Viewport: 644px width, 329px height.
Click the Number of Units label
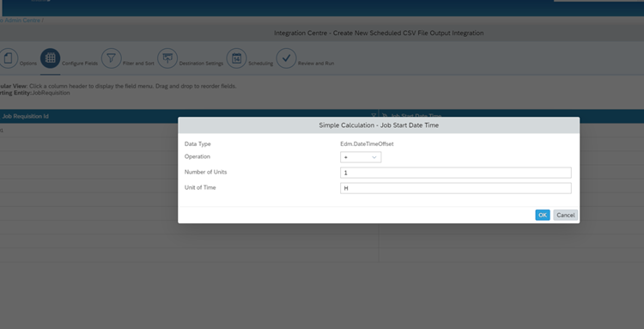[x=206, y=172]
